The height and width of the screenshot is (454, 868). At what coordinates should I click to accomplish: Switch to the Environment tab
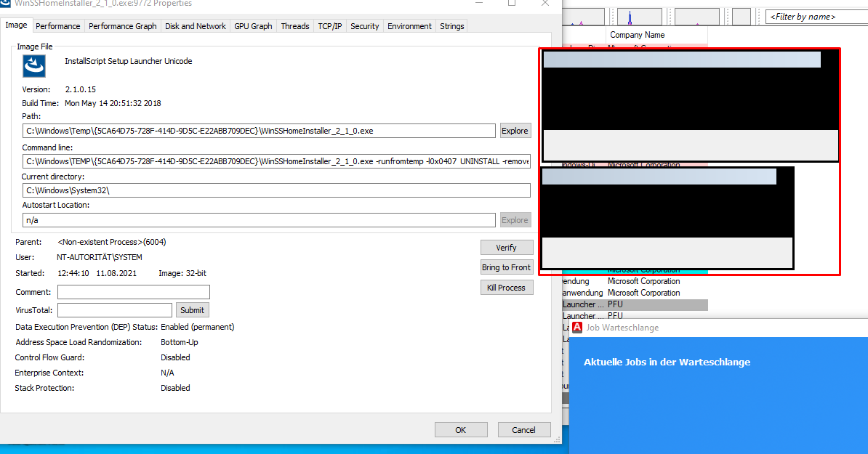(409, 26)
